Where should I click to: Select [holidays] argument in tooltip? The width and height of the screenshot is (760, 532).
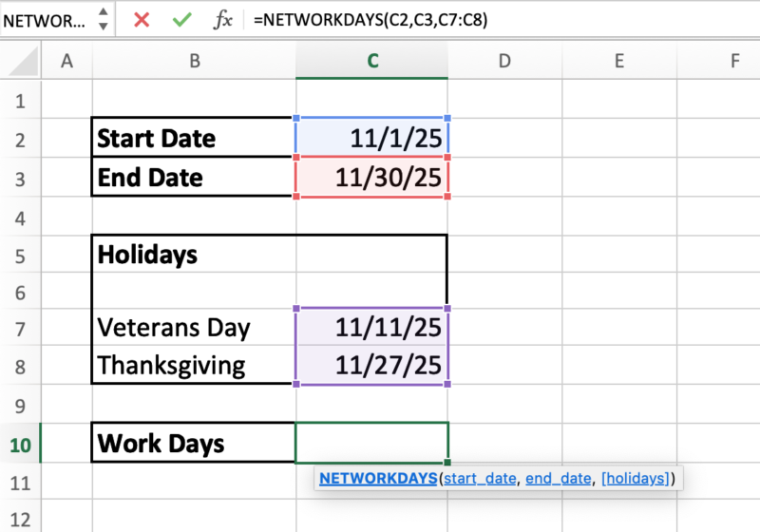(636, 478)
